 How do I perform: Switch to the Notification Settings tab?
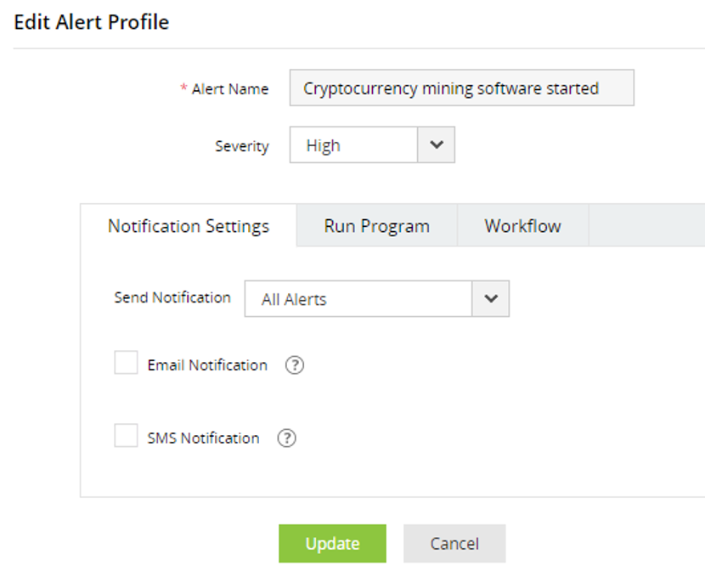point(189,226)
